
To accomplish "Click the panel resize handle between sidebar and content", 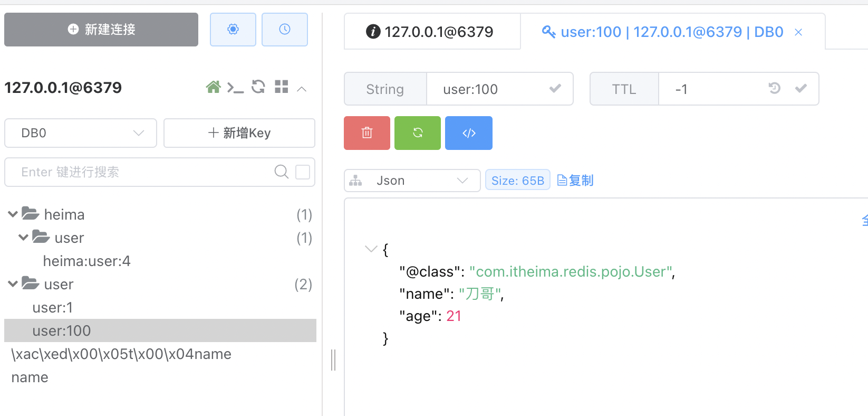I will tap(333, 360).
